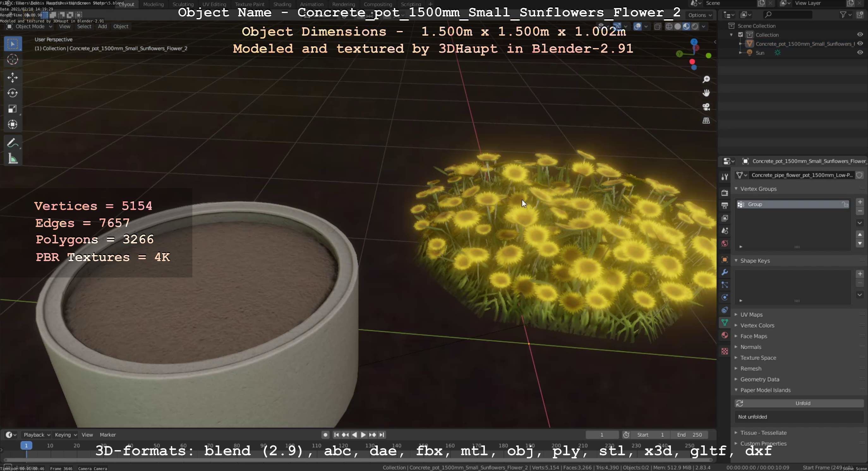Switch to solid viewport shading
This screenshot has width=868, height=471.
tap(678, 26)
